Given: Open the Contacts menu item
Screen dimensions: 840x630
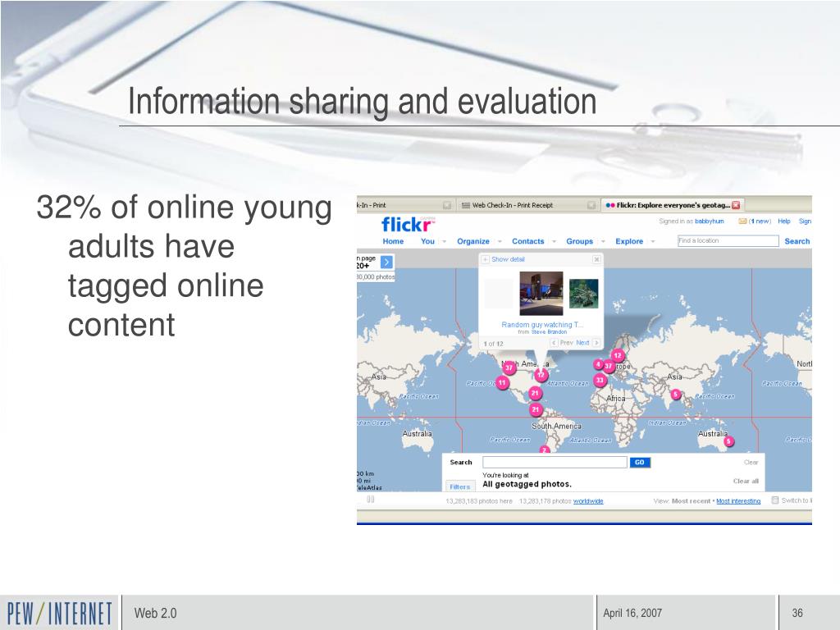Looking at the screenshot, I should click(527, 242).
